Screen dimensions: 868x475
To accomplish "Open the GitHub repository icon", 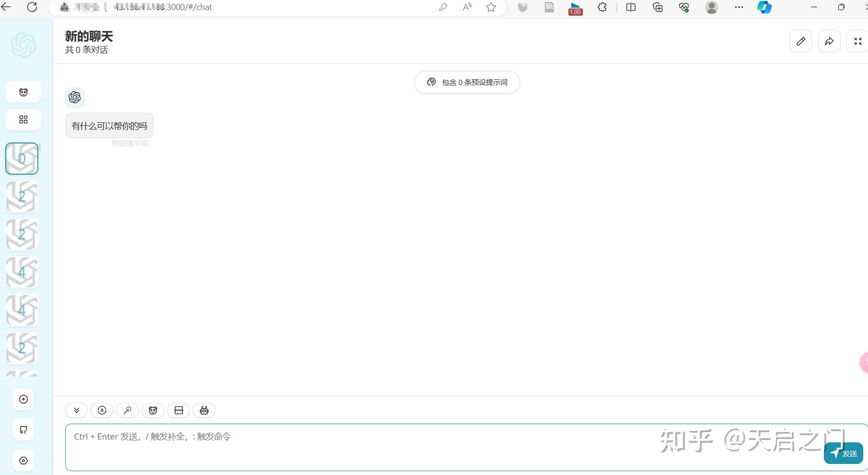I will pyautogui.click(x=23, y=430).
